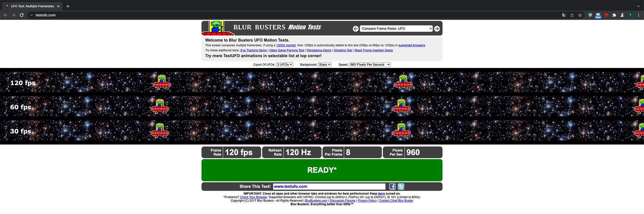Viewport: 644px width, 214px height.
Task: Bookmark this page with the star icon
Action: (580, 15)
